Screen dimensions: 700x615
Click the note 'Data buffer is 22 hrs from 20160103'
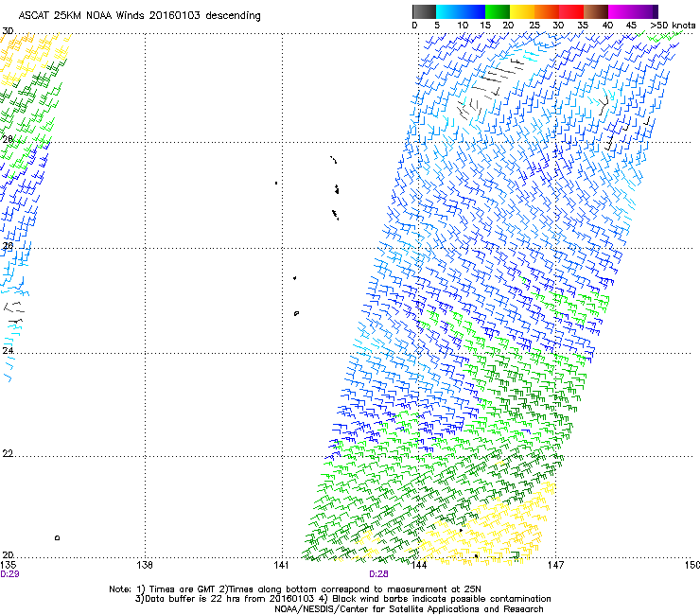[x=224, y=599]
